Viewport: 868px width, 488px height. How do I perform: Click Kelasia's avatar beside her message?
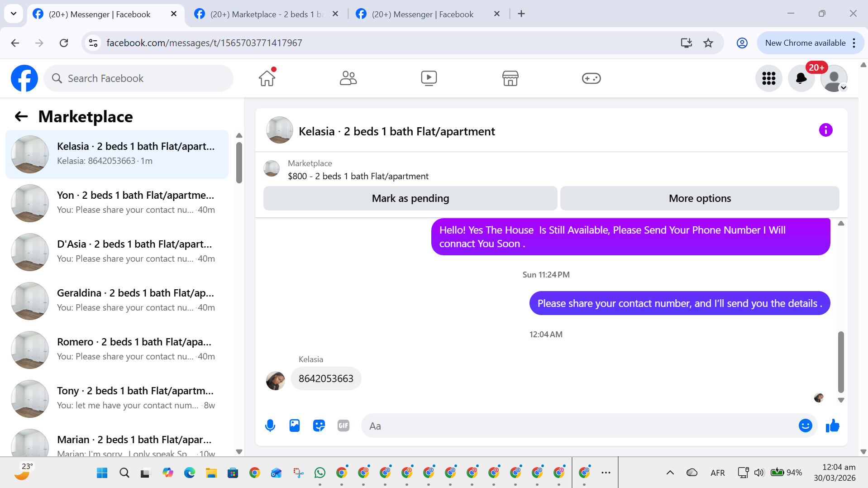[x=276, y=381]
